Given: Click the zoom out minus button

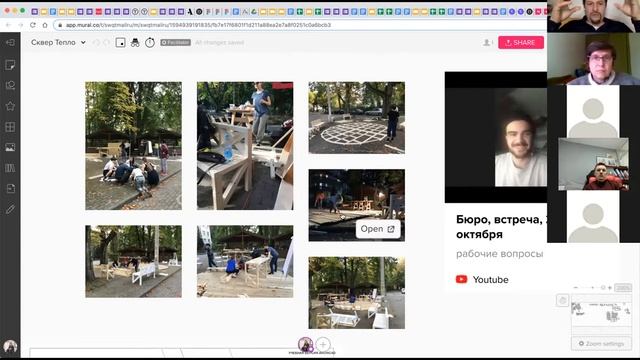Looking at the screenshot, I should click(x=576, y=288).
